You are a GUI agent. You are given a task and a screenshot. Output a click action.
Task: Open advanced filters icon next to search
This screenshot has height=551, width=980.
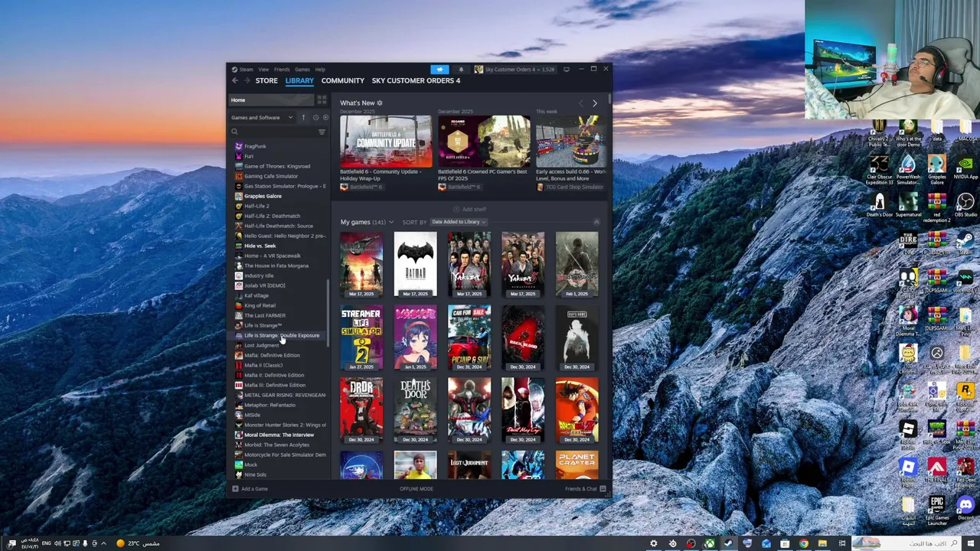tap(322, 132)
